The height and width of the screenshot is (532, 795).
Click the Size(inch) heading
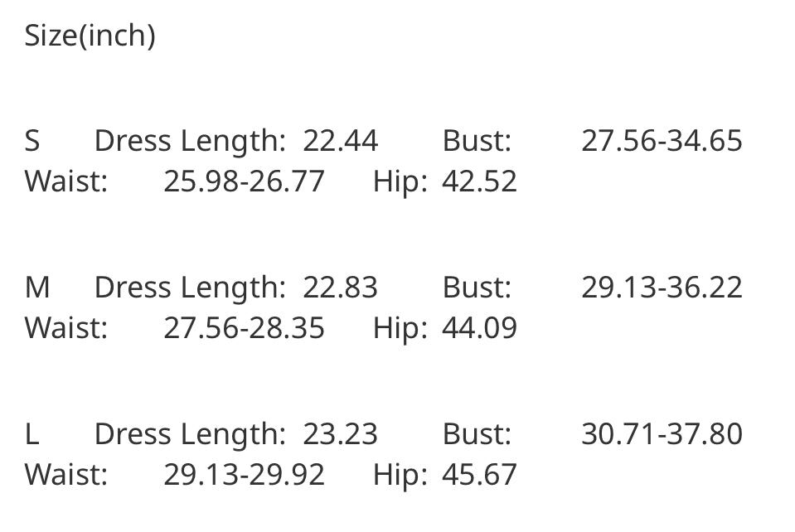(90, 36)
